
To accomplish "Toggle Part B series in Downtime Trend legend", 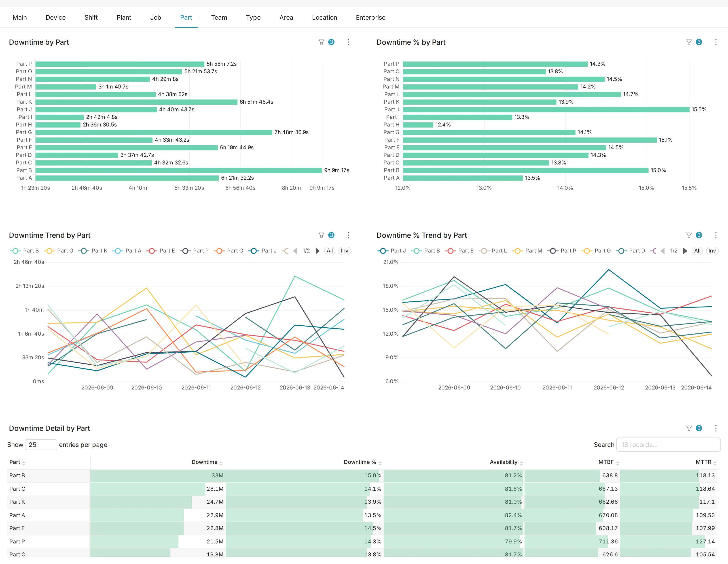I will pyautogui.click(x=24, y=251).
